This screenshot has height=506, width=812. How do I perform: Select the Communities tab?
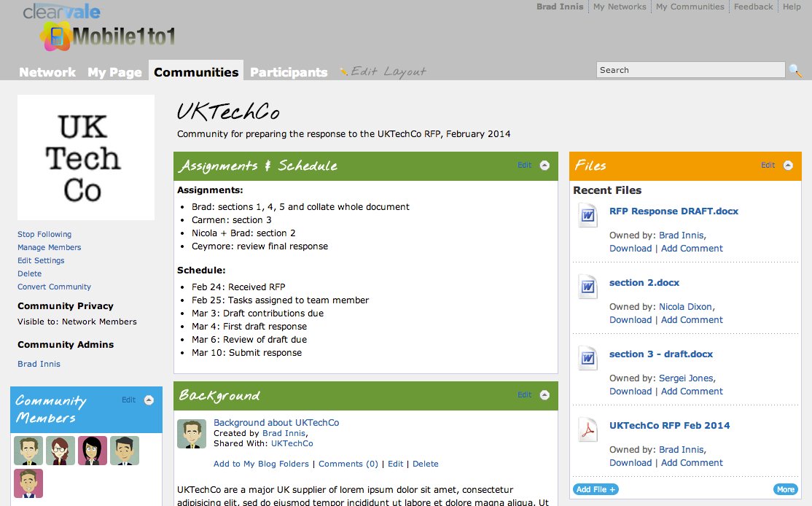point(196,72)
